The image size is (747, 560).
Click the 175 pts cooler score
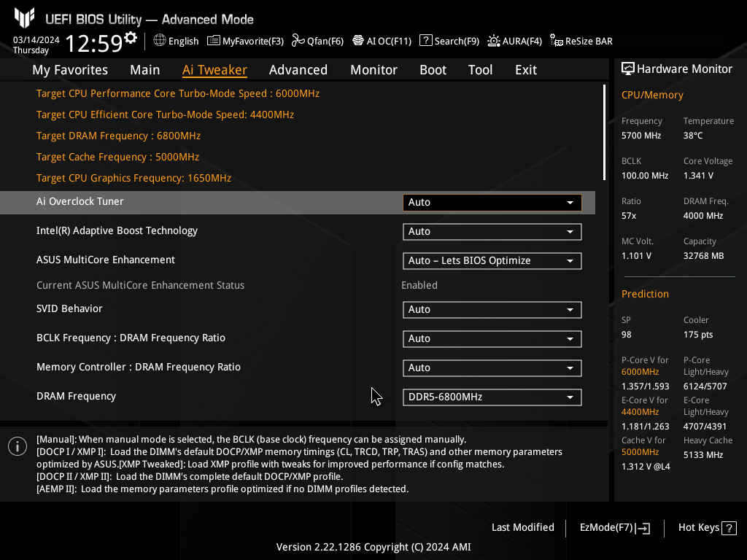coord(698,335)
